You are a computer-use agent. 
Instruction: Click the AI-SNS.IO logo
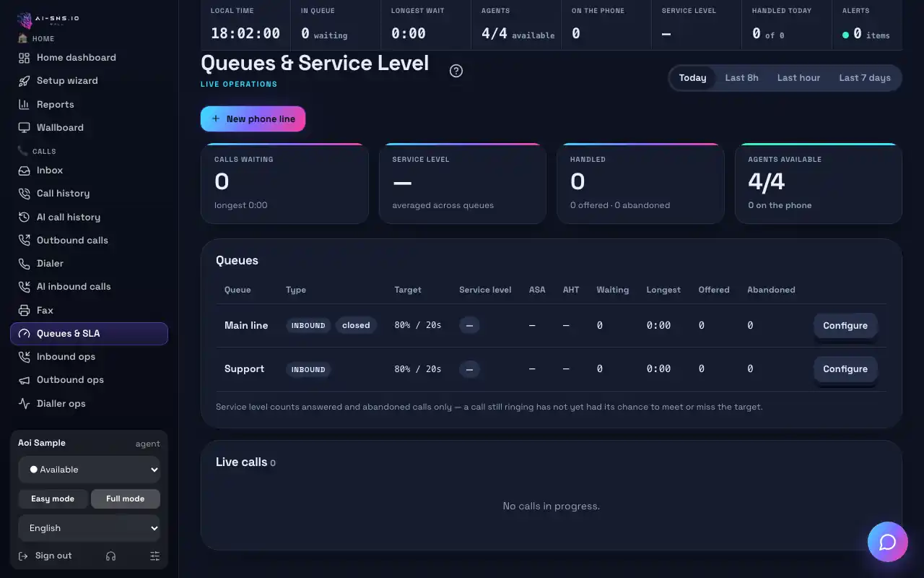48,19
